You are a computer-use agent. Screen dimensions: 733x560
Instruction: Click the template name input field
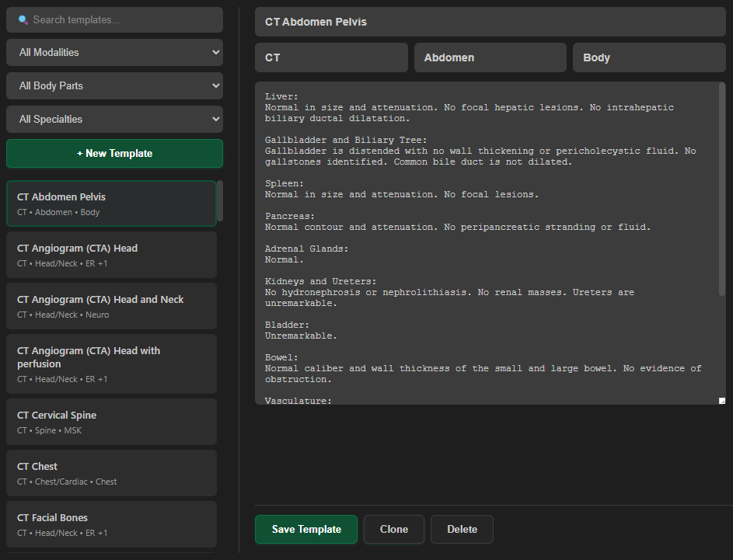point(490,22)
